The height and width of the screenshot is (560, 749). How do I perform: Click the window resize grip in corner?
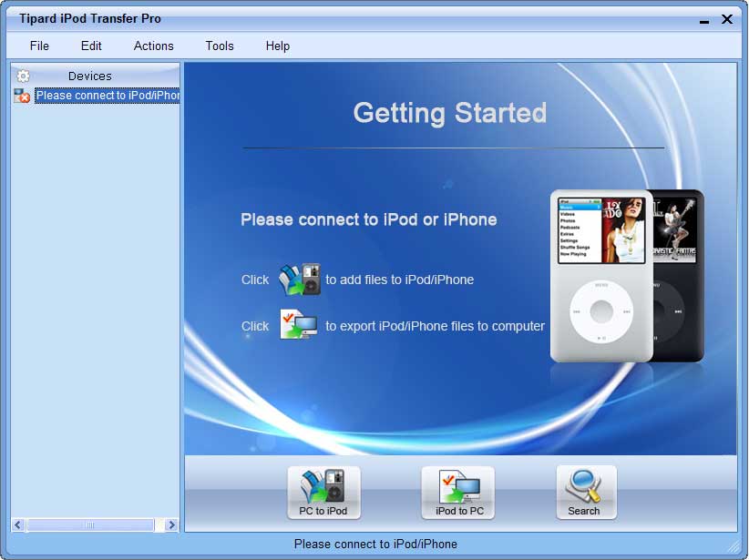pyautogui.click(x=734, y=546)
